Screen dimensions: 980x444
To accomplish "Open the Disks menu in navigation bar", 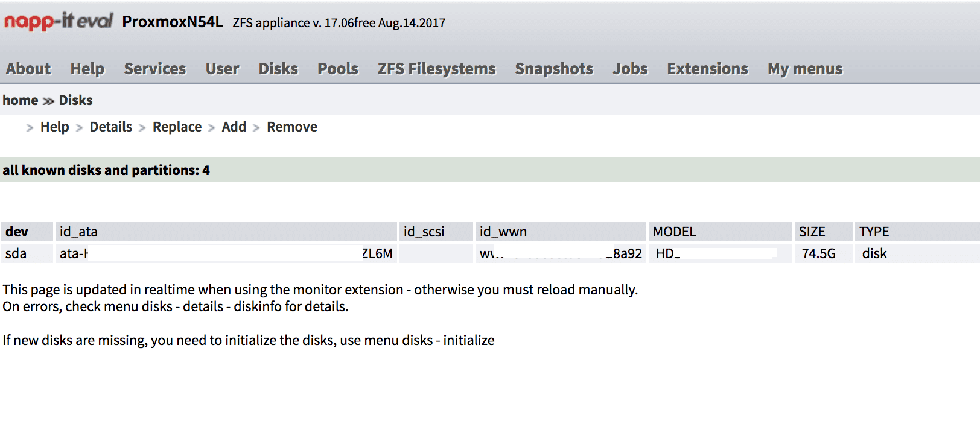I will pos(278,69).
